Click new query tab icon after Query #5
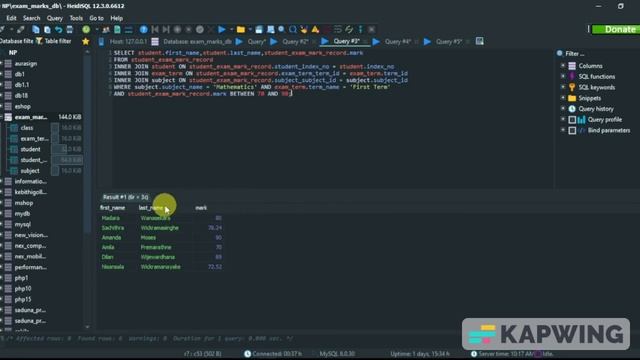The image size is (640, 360). [x=480, y=41]
